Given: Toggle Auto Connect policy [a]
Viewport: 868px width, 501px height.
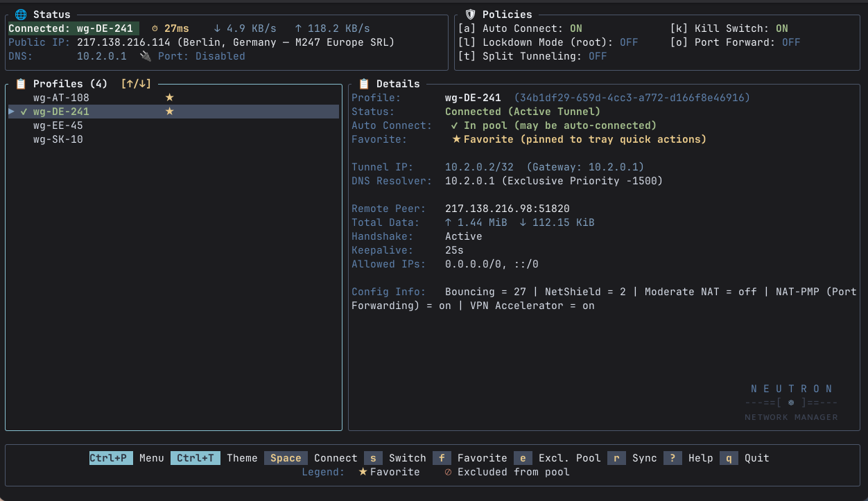Looking at the screenshot, I should pos(520,28).
